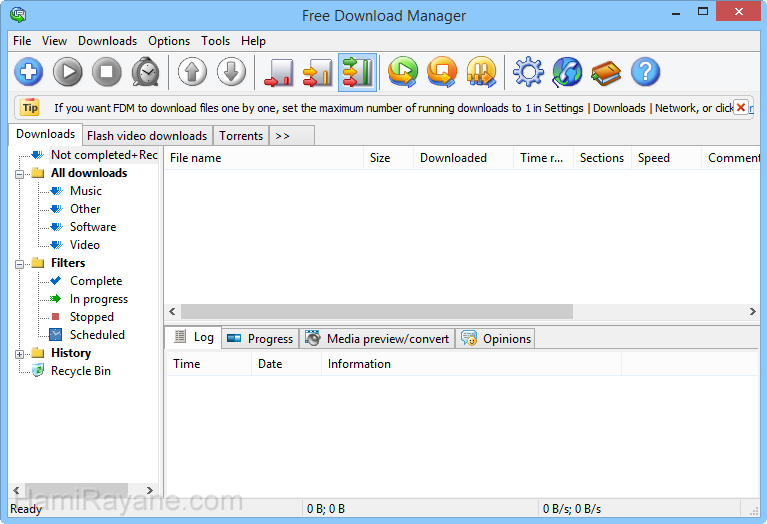Collapse the Filters folder
Screen dimensions: 767x524
click(x=20, y=264)
